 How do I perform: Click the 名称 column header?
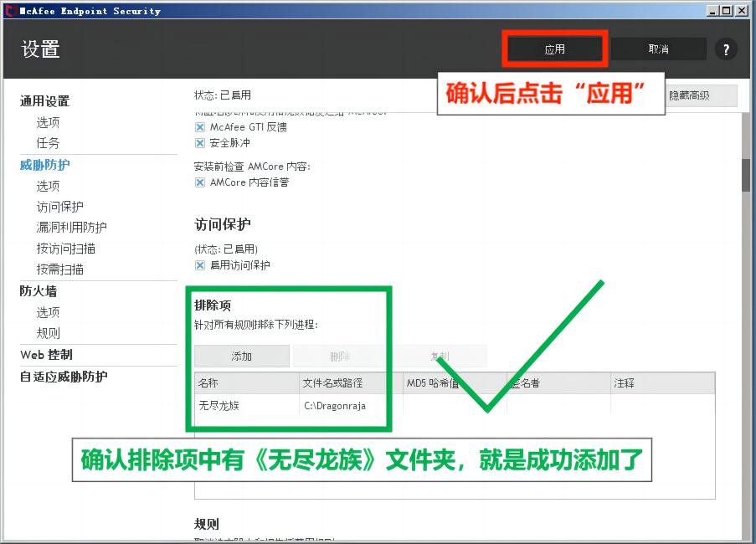click(247, 383)
